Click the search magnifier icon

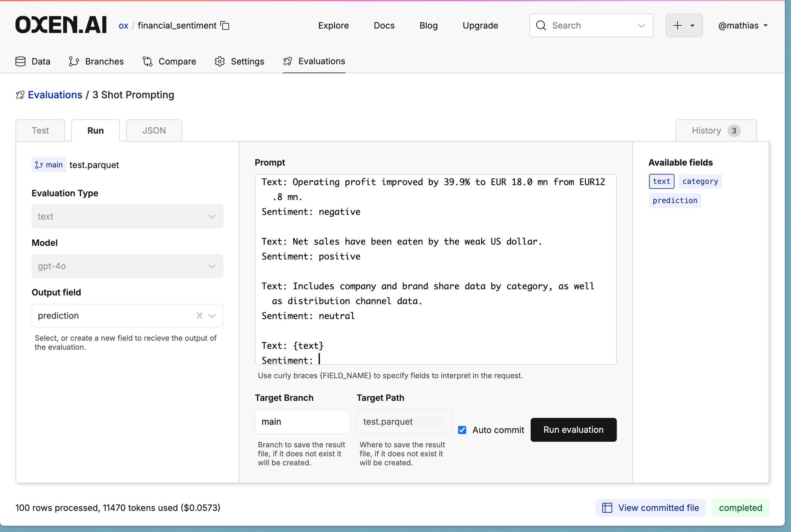(541, 26)
